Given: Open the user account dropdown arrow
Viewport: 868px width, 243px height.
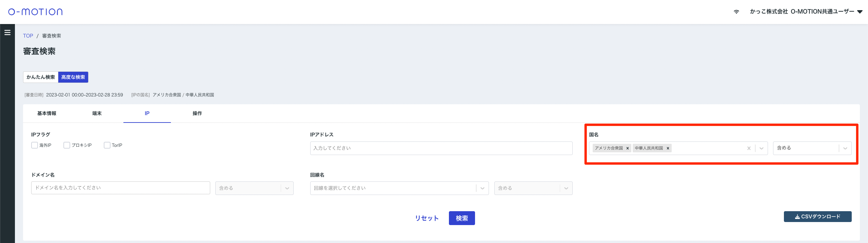Looking at the screenshot, I should click(860, 12).
